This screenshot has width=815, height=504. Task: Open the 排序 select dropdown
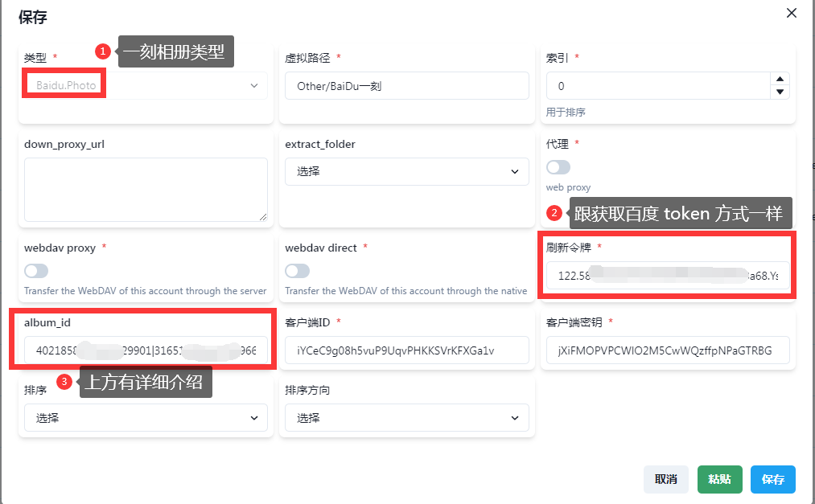pos(146,418)
